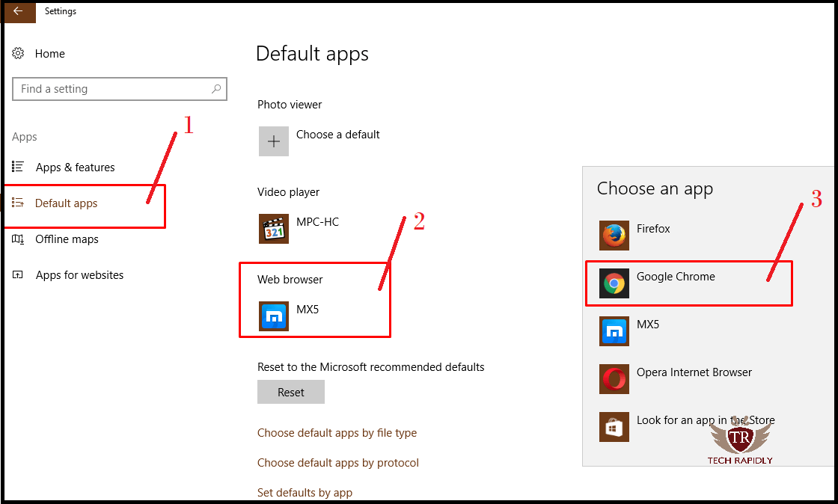This screenshot has height=504, width=838.
Task: Click the plus icon under Photo viewer
Action: click(x=273, y=141)
